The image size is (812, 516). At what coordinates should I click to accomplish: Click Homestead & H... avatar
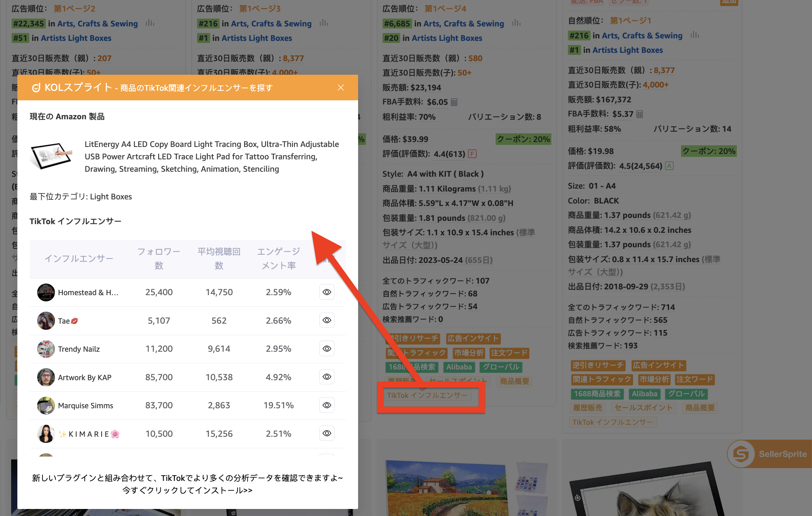(46, 292)
